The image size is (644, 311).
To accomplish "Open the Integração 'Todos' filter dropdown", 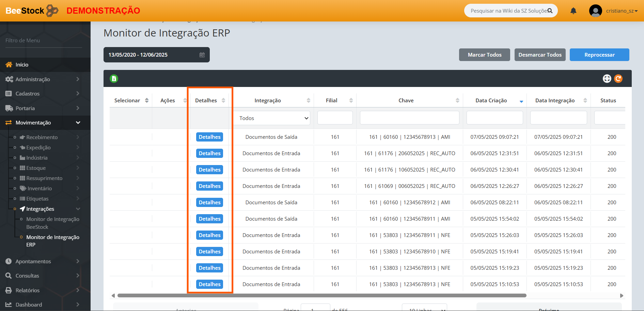I will [x=272, y=118].
